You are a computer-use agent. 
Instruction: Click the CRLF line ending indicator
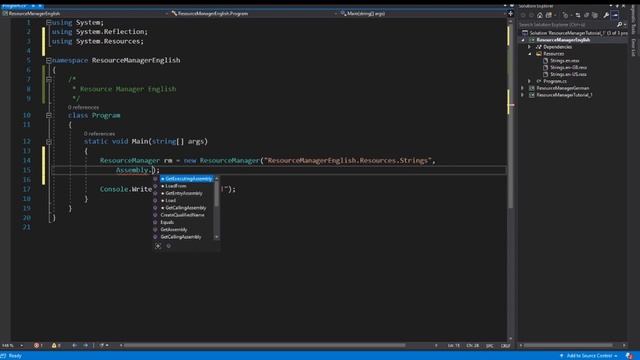point(505,346)
